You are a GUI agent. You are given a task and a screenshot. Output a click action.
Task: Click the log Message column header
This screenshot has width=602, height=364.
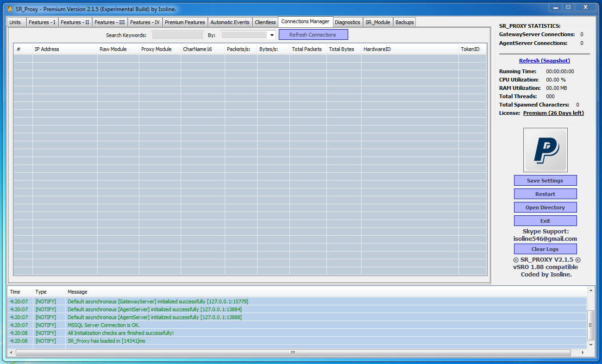[x=326, y=292]
